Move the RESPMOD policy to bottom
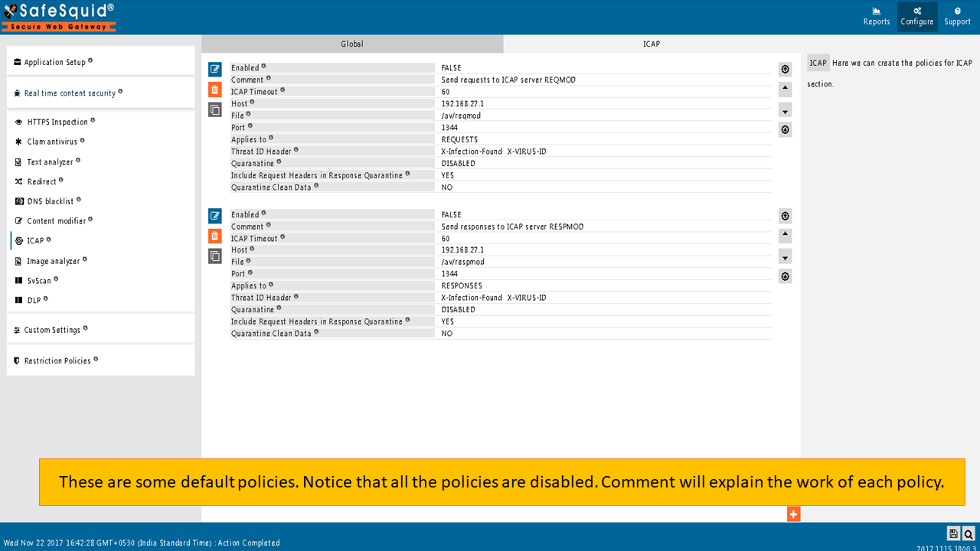Screen dimensions: 980x551 tap(785, 276)
